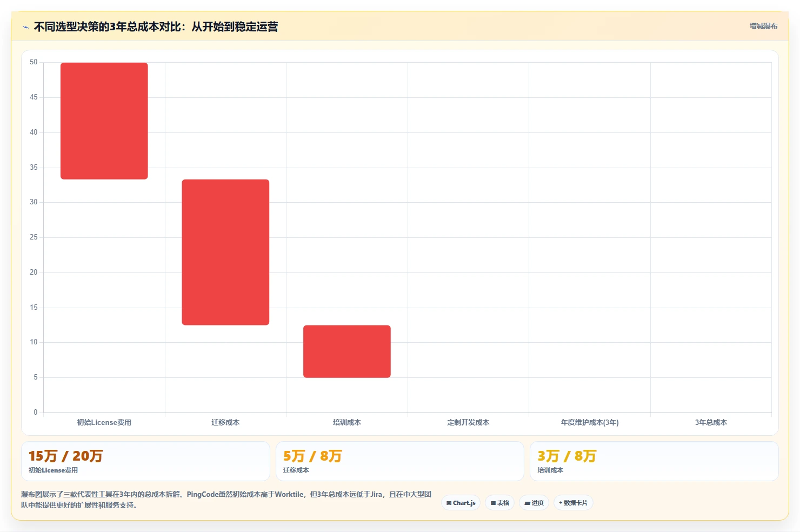800x532 pixels.
Task: Open the 3万 / 8万 培训成本 stat card
Action: click(654, 461)
